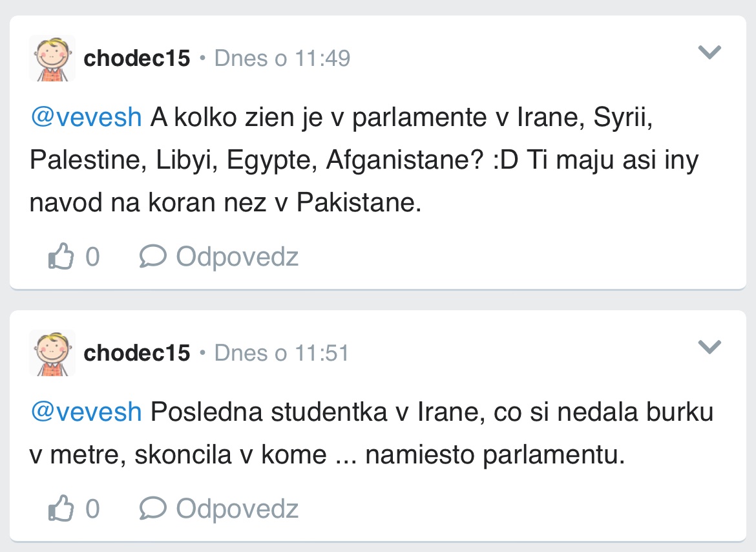The height and width of the screenshot is (552, 756).
Task: Click like count 0 on the 11:51 comment
Action: click(92, 509)
